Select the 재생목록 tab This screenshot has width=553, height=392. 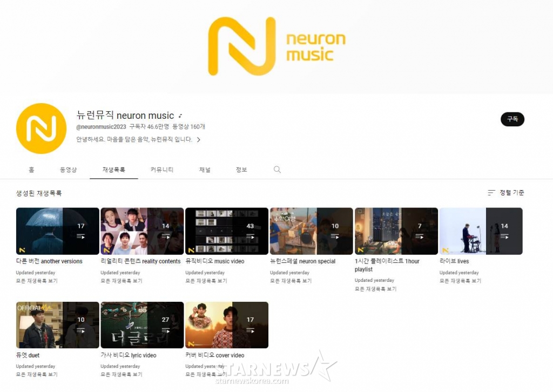pyautogui.click(x=113, y=170)
